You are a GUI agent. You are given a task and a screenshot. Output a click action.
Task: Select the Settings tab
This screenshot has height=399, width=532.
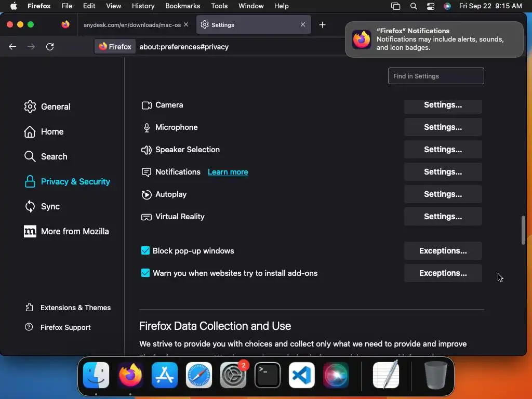[x=254, y=25]
